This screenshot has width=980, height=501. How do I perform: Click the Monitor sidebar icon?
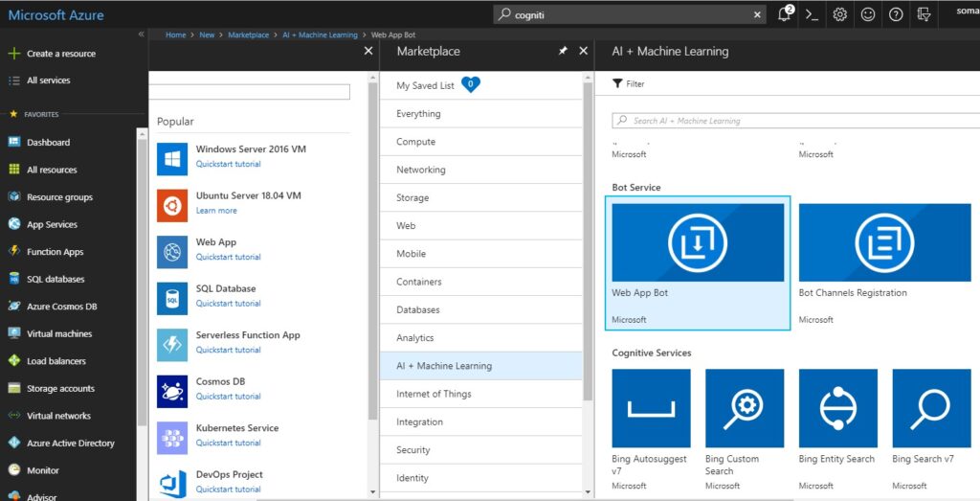pyautogui.click(x=13, y=470)
